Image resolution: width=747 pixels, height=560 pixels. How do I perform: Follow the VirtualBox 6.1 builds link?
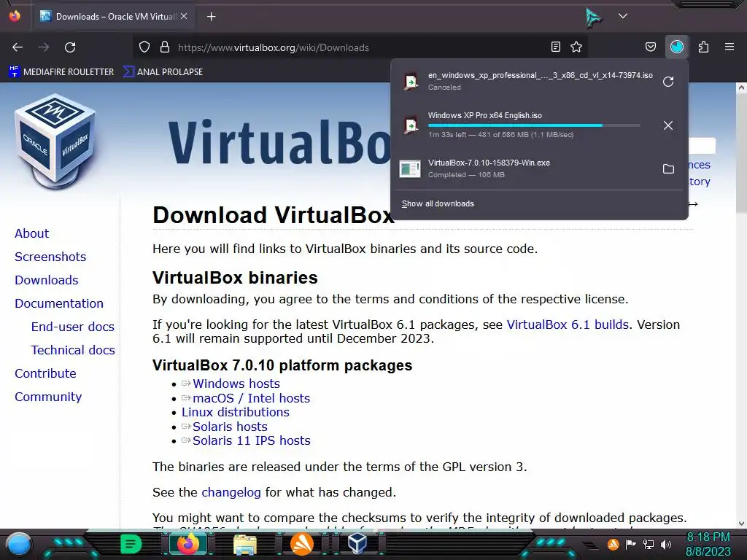pos(568,324)
